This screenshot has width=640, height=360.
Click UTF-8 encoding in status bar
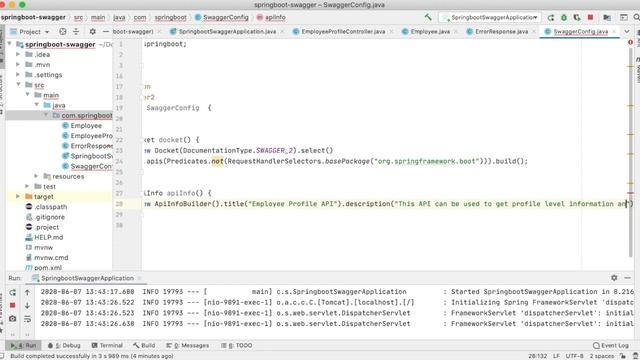pos(574,356)
